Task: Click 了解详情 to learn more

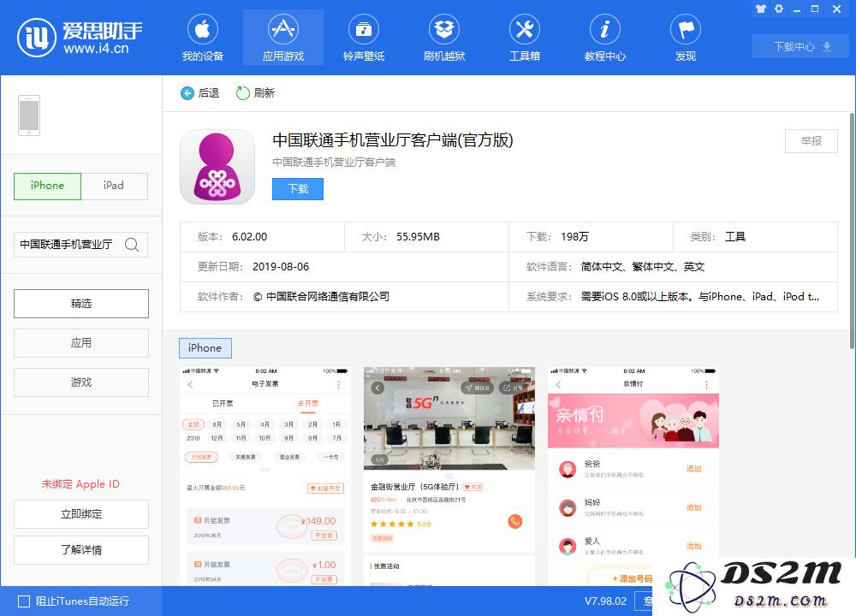Action: click(80, 550)
